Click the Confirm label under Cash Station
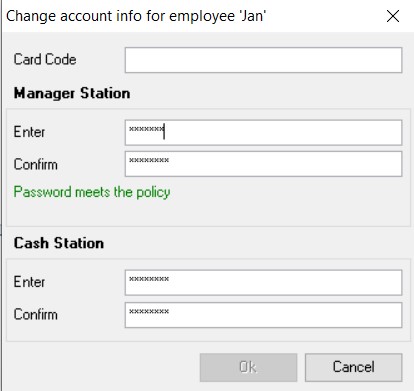Image resolution: width=414 pixels, height=391 pixels. pyautogui.click(x=35, y=314)
